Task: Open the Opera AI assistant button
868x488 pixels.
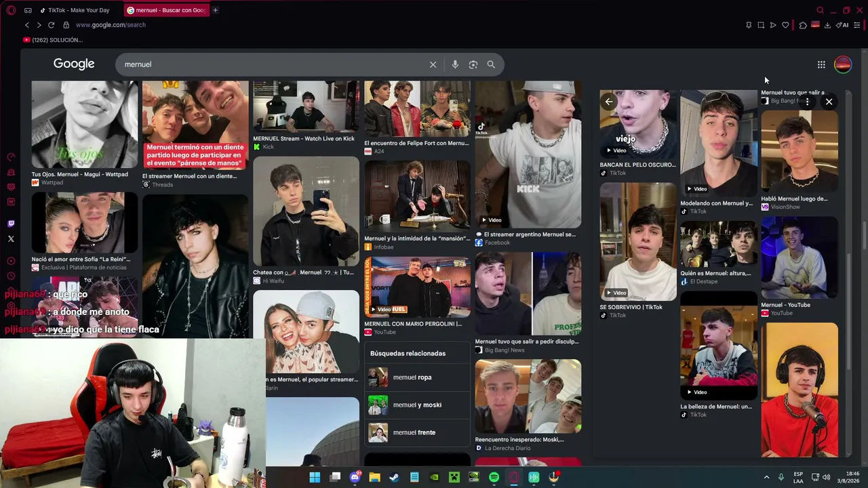Action: pyautogui.click(x=843, y=25)
